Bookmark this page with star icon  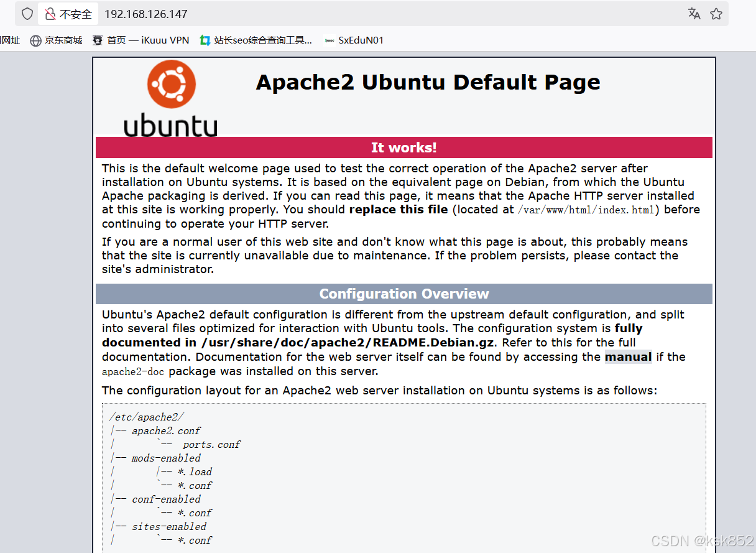[x=716, y=14]
